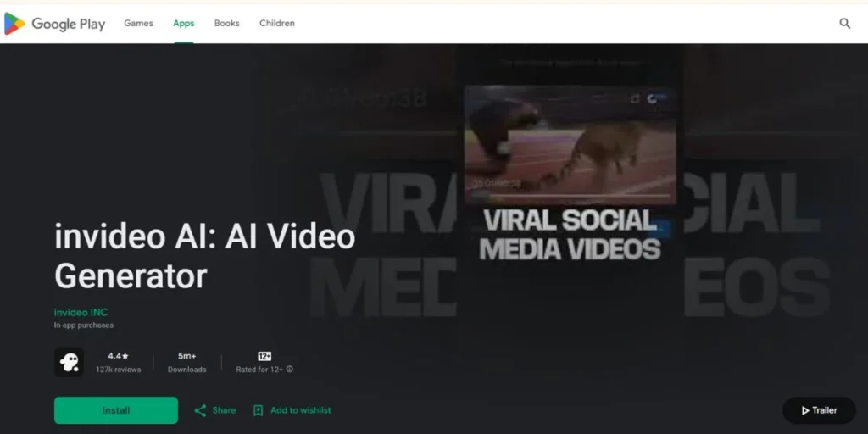Click the content rating info icon
The height and width of the screenshot is (434, 868).
coord(290,370)
